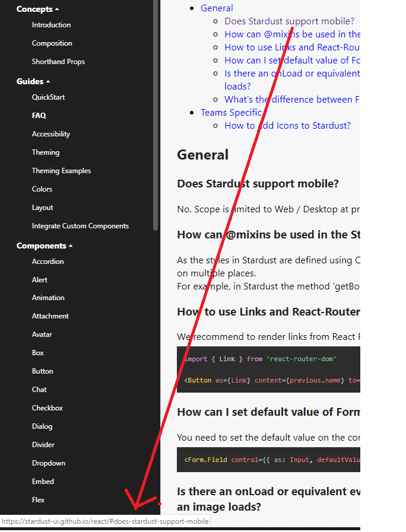The height and width of the screenshot is (532, 406).
Task: Open the Avatar component page
Action: 42,334
